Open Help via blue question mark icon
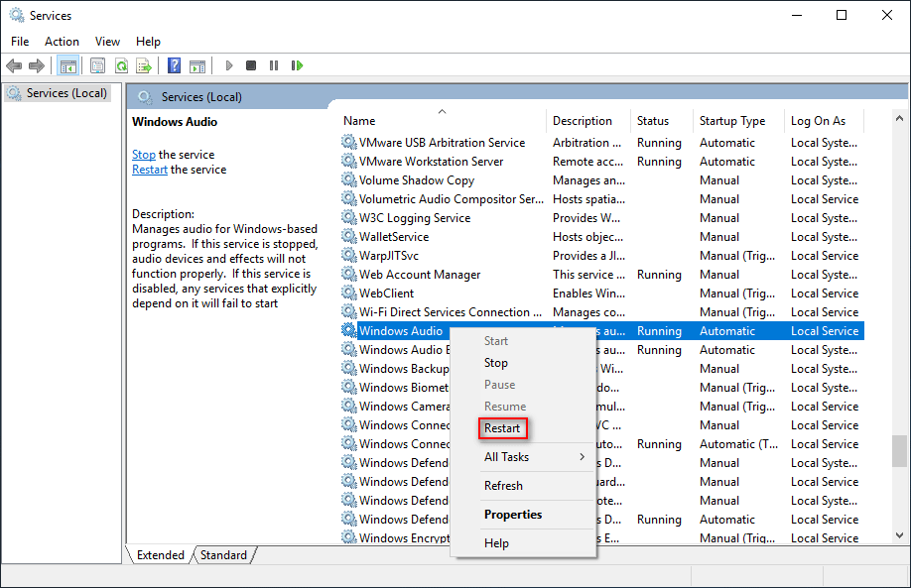This screenshot has height=588, width=911. (174, 65)
